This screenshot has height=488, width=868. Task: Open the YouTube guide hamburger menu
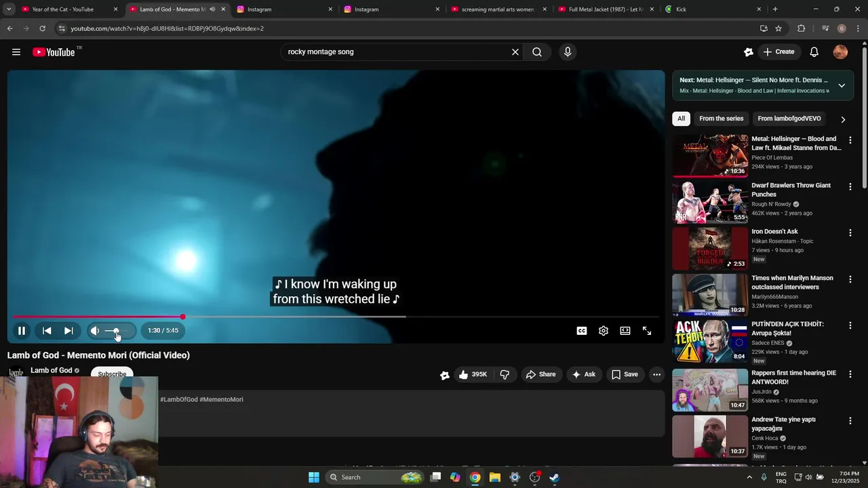tap(16, 52)
